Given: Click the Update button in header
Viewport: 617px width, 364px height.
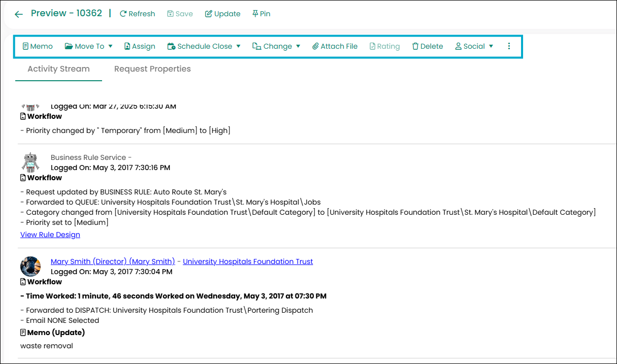Looking at the screenshot, I should pos(222,14).
